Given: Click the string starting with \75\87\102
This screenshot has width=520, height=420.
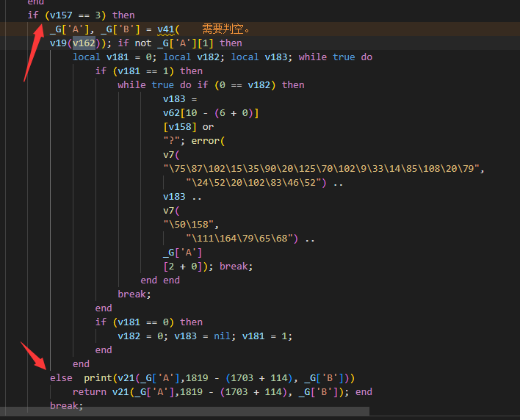Looking at the screenshot, I should point(323,169).
